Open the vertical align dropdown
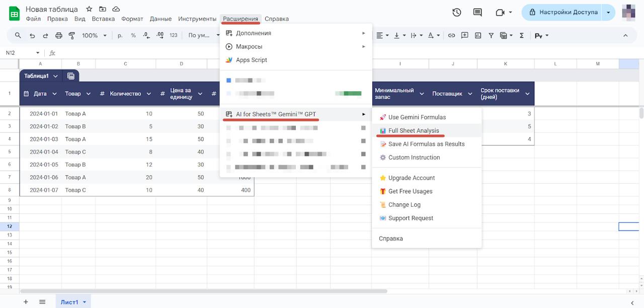Screen dimensions: 644x308 point(399,35)
